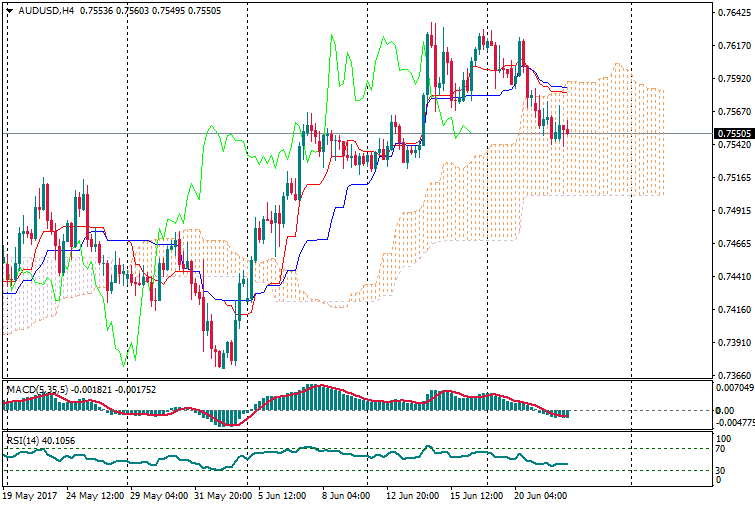Viewport: 755px width, 507px height.
Task: Click the 0.76425 price scale label
Action: point(733,13)
